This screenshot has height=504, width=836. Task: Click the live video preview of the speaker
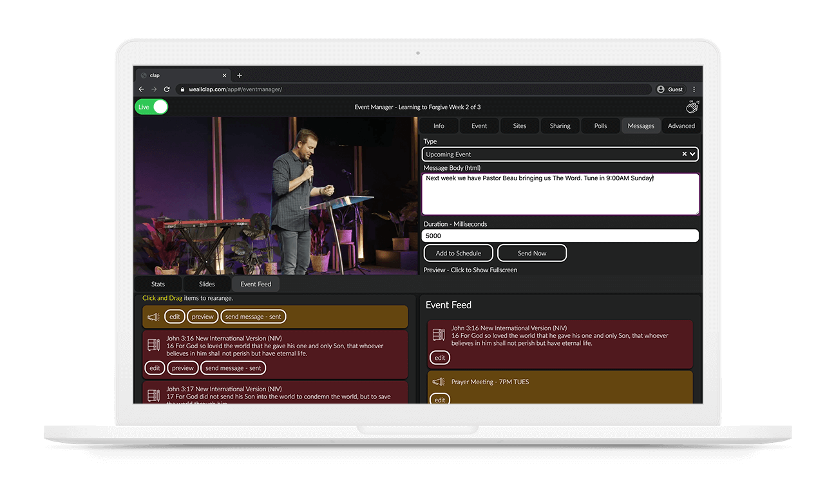[x=276, y=196]
